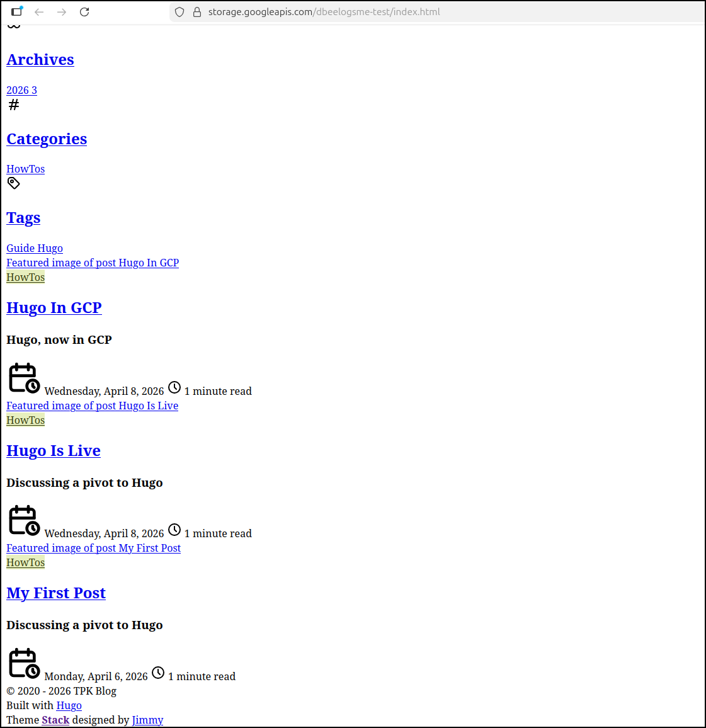Open the Hugo In GCP post
Screen dimensions: 706x728
point(54,308)
